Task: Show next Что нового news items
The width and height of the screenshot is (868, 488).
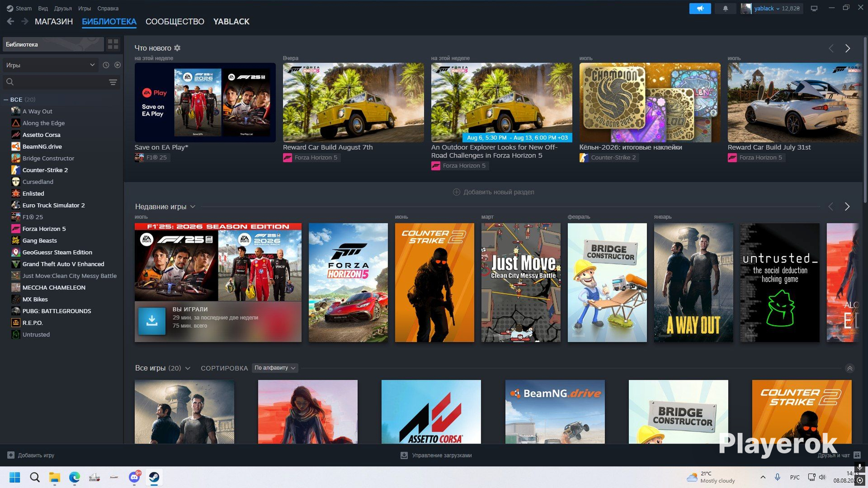Action: click(847, 48)
